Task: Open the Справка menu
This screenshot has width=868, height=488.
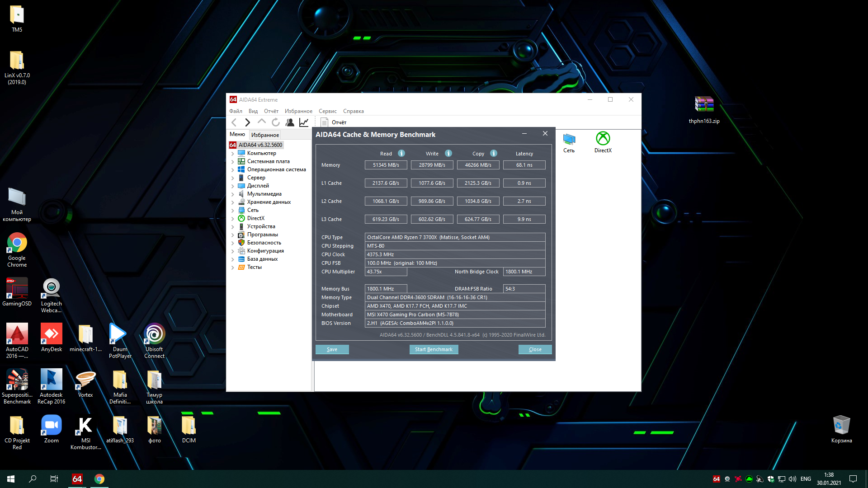Action: (354, 111)
